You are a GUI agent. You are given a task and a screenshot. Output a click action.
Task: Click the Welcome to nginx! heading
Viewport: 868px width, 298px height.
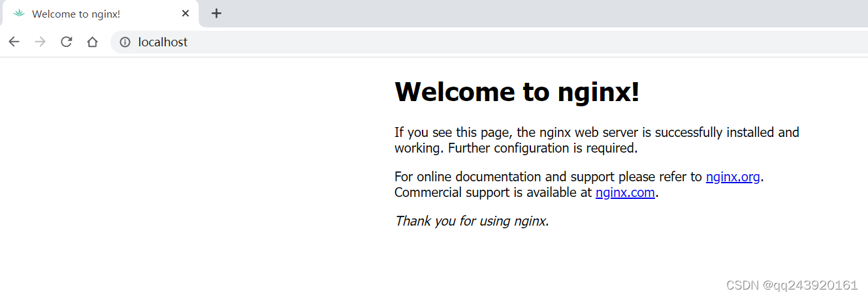click(x=517, y=91)
